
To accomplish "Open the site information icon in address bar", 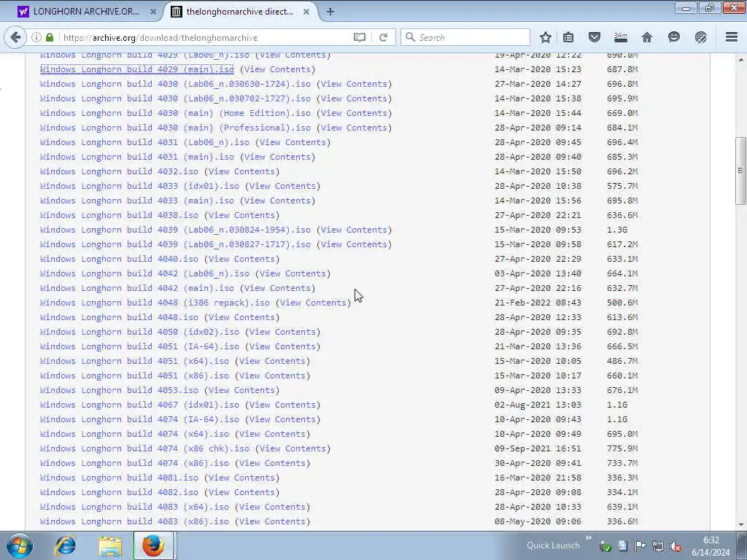I will click(36, 37).
